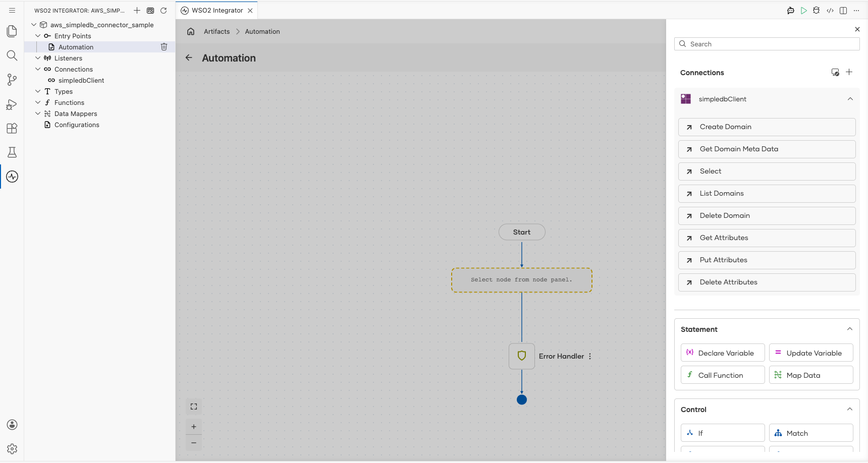Viewport: 868px width, 463px height.
Task: Collapse the Connections tree node
Action: (x=38, y=69)
